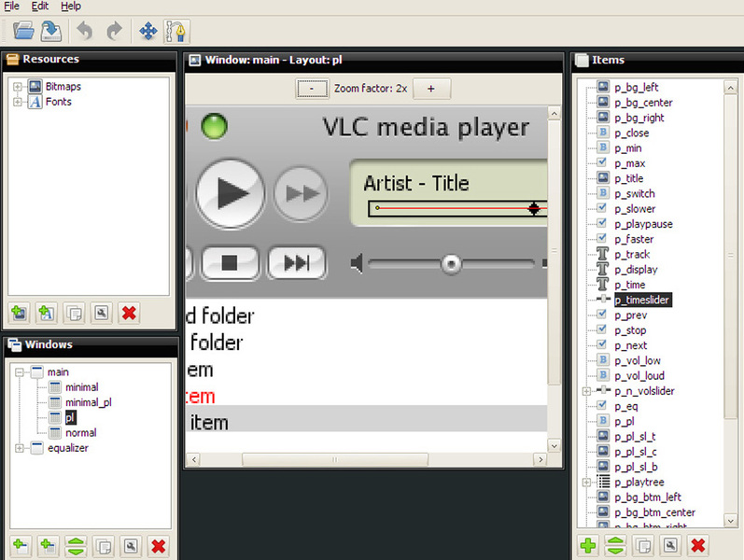Select p_next checkbox item
744x560 pixels.
[x=631, y=345]
